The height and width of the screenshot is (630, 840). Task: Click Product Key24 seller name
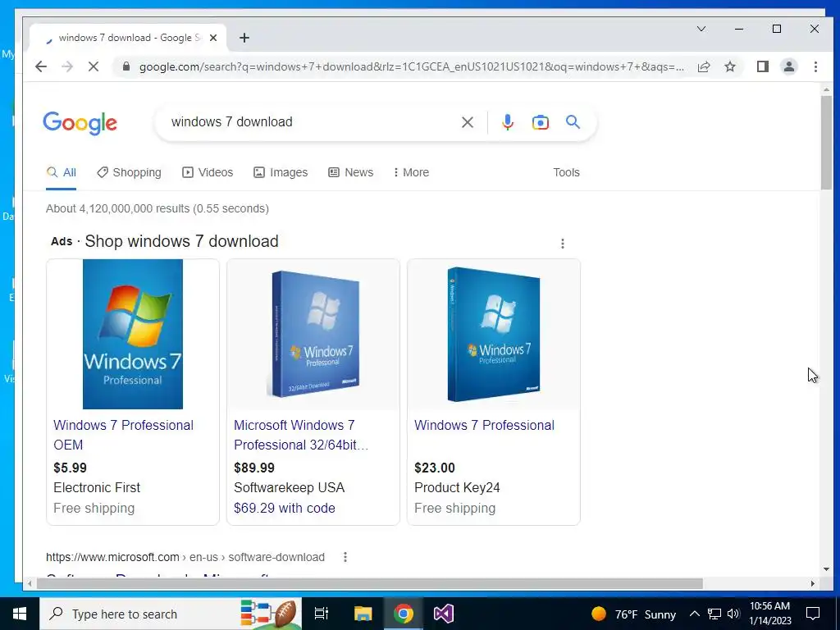pos(457,487)
